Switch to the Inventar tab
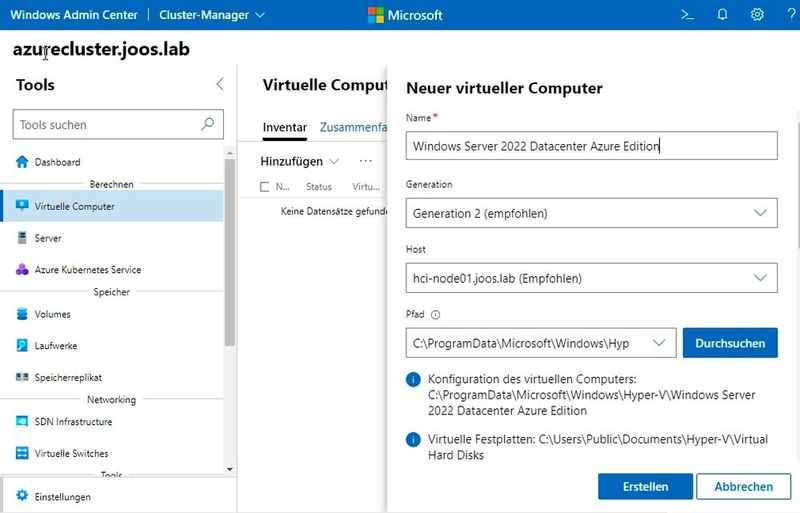 coord(285,127)
